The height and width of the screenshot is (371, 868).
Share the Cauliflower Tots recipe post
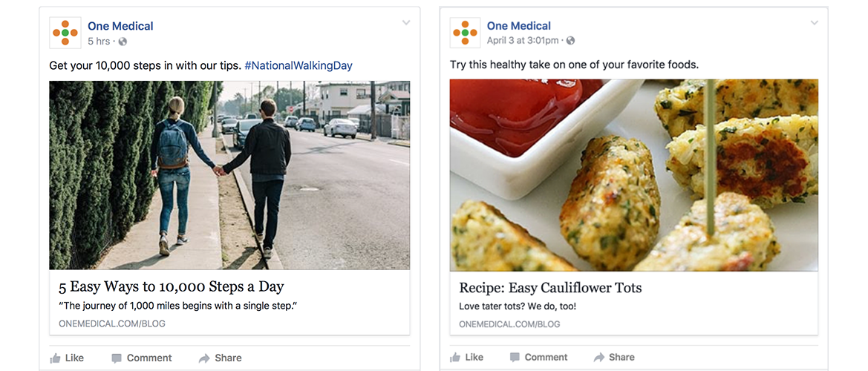click(614, 357)
